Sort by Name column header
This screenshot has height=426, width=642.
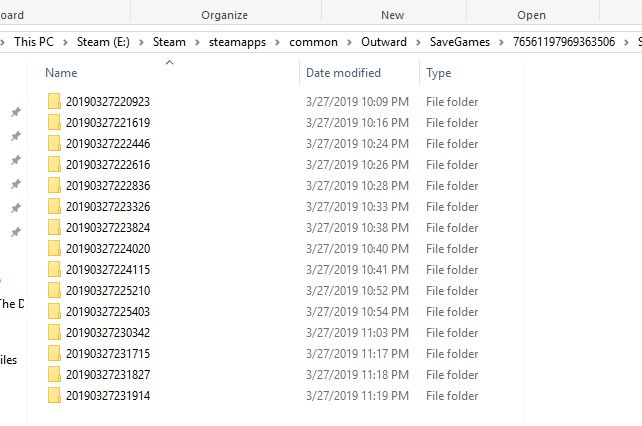tap(61, 73)
